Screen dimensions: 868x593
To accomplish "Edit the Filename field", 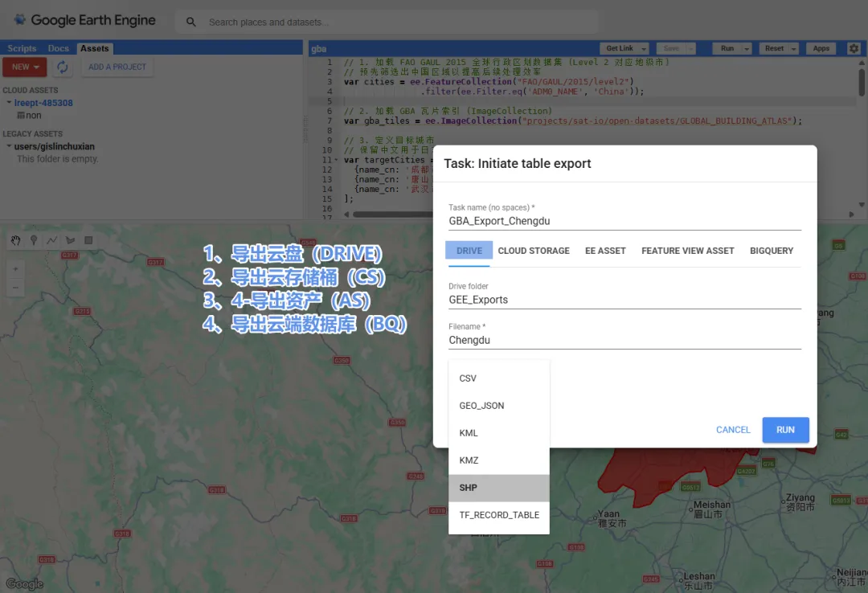I will [x=624, y=340].
